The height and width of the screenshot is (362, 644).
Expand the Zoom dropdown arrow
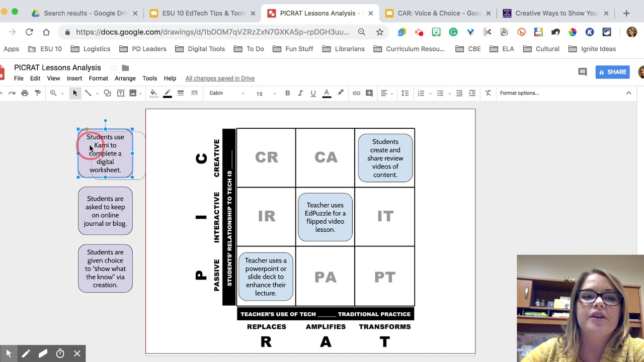pos(62,94)
